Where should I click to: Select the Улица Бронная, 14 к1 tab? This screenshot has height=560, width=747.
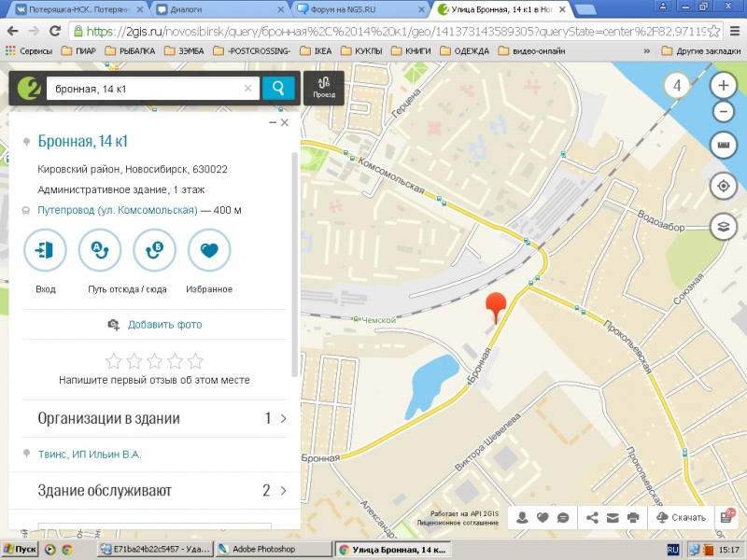point(501,9)
